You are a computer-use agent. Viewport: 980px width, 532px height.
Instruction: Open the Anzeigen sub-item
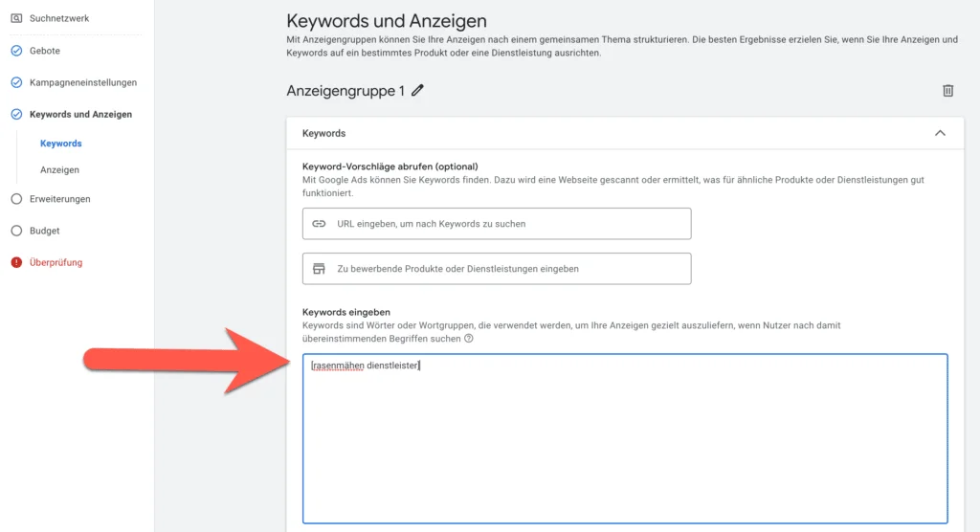[59, 170]
